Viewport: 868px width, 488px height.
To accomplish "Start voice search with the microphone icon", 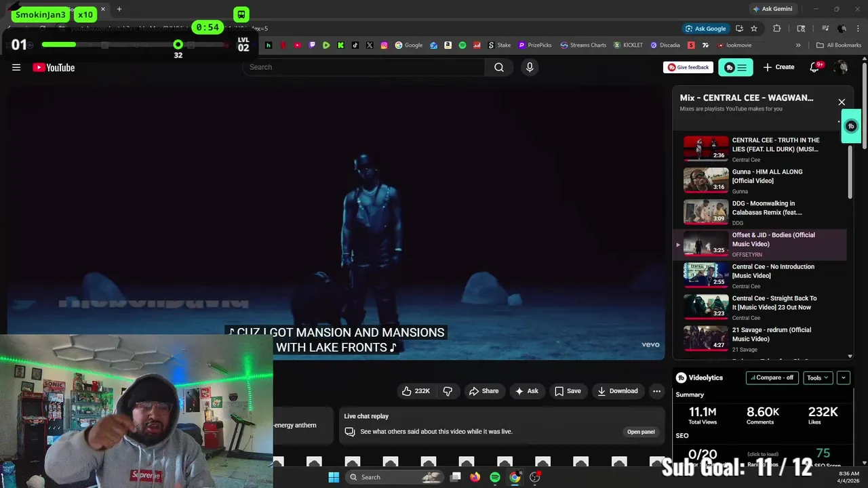I will (x=530, y=67).
